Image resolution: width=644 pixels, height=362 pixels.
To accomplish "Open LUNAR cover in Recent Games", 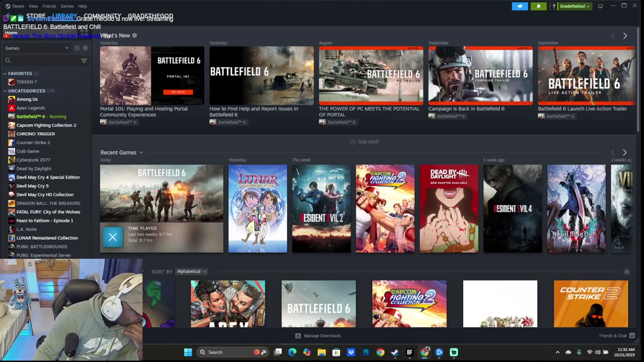I will tap(258, 209).
